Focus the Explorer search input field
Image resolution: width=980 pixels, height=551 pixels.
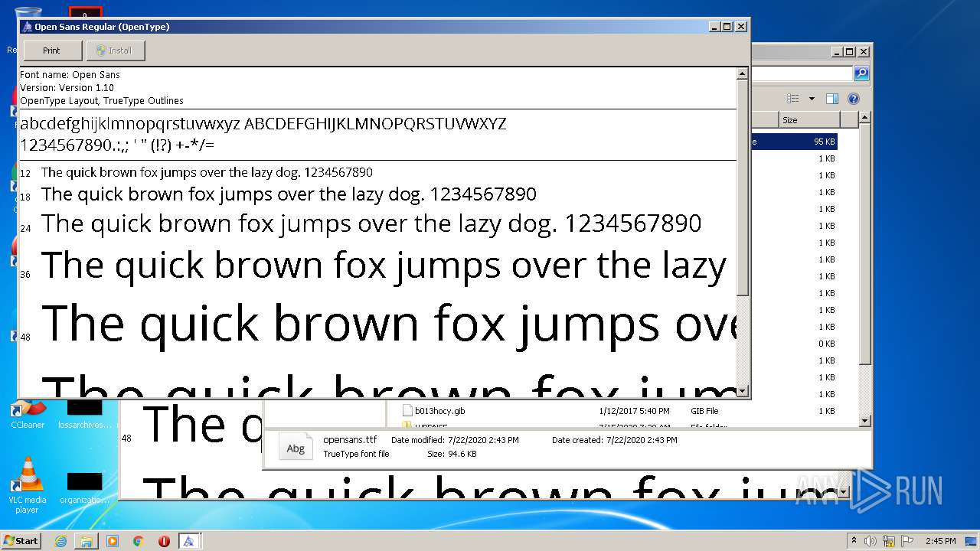802,73
